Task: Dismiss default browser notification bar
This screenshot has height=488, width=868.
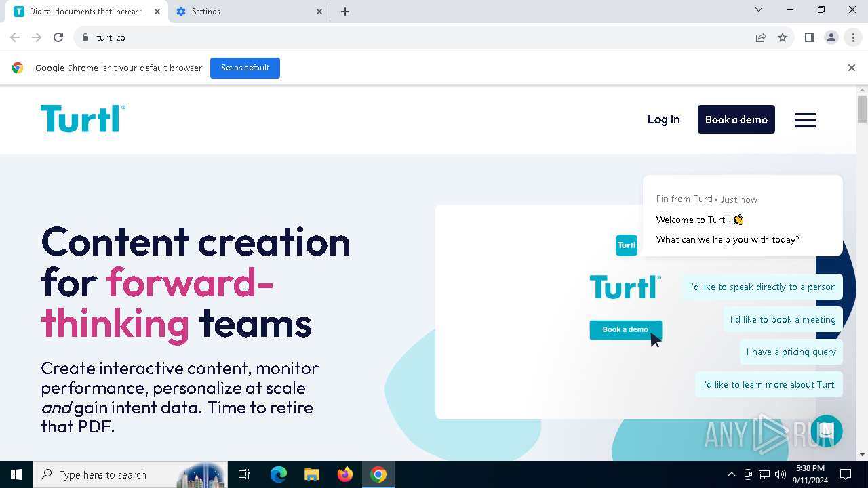Action: (852, 68)
